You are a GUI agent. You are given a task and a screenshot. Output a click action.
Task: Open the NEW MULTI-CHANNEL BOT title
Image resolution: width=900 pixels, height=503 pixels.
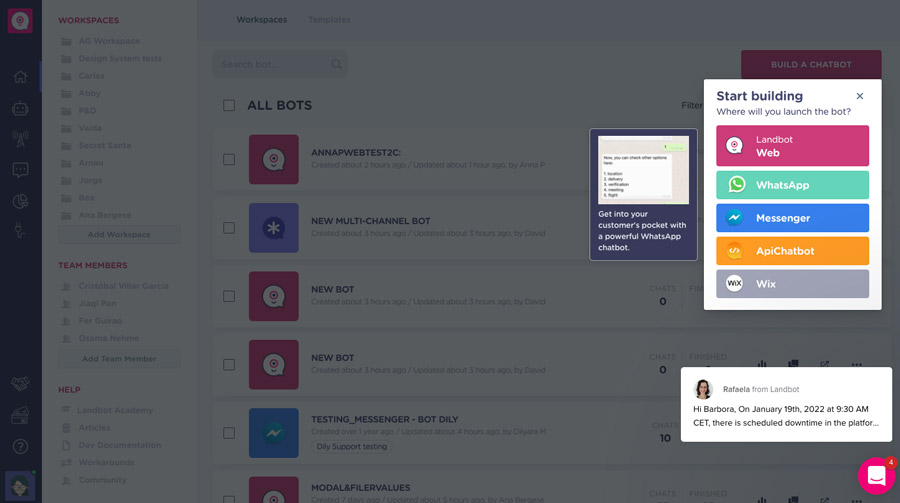[x=370, y=221]
